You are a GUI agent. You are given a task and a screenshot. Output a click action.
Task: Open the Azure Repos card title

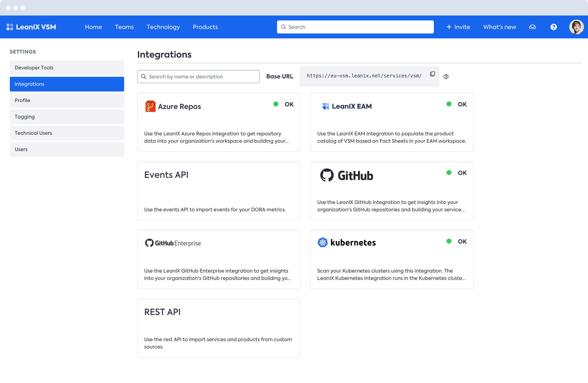pyautogui.click(x=179, y=107)
